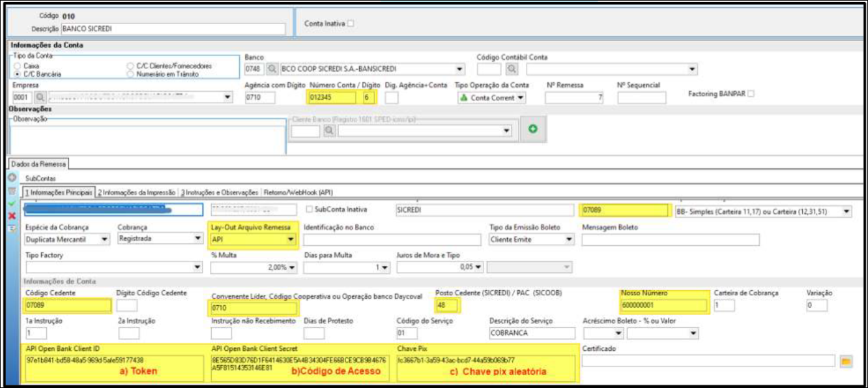Click the green plus button in Observações
This screenshot has height=388, width=868.
click(x=532, y=129)
